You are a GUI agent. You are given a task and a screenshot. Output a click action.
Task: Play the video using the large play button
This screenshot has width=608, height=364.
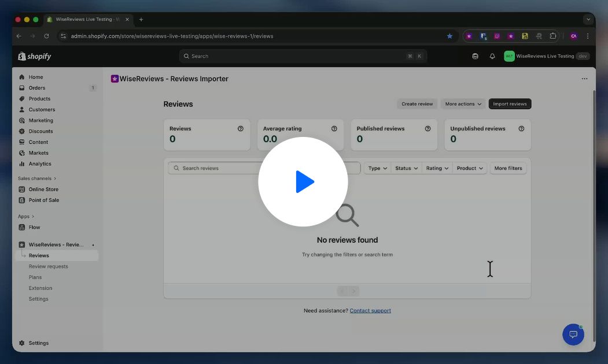[303, 181]
